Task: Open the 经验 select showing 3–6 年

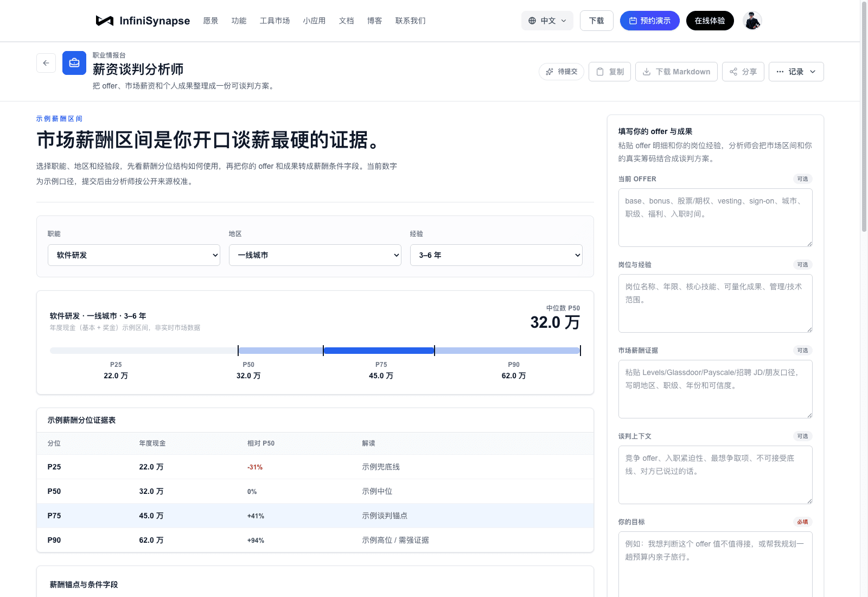Action: (x=496, y=255)
